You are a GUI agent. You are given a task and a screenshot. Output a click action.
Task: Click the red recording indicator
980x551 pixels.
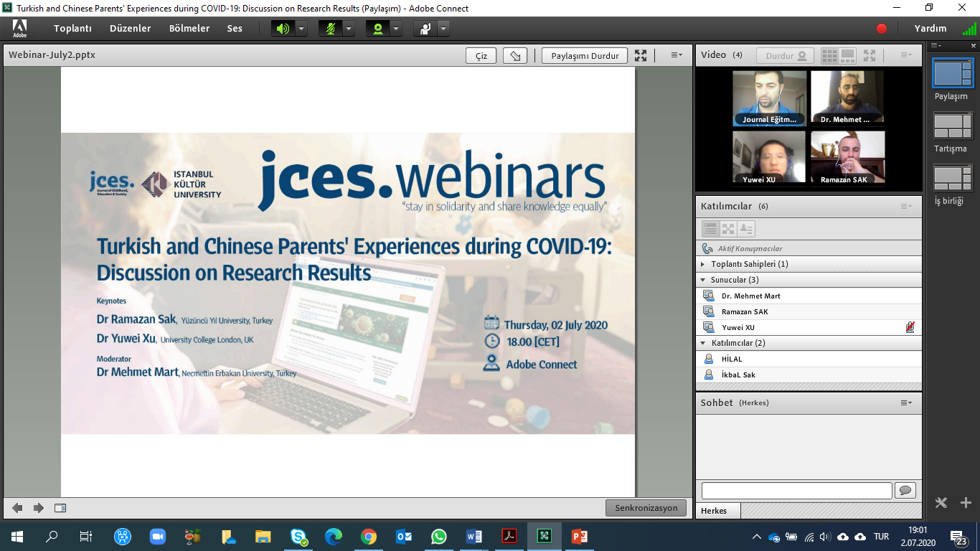click(x=882, y=29)
